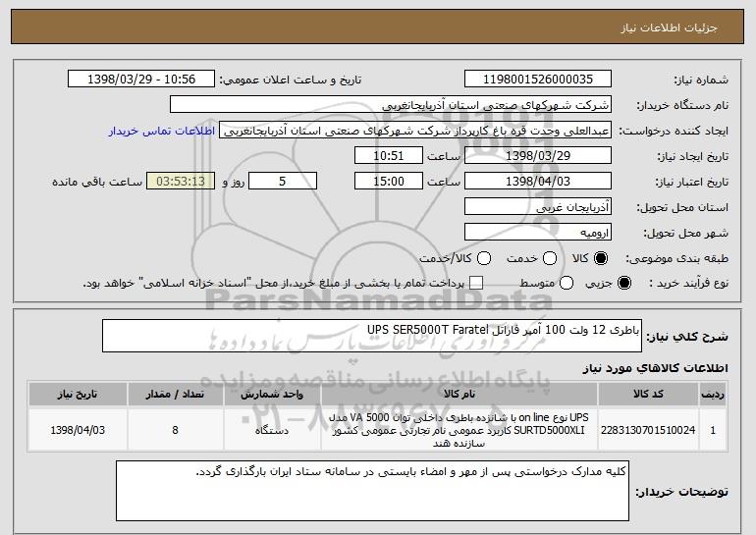Screen dimensions: 756x535
Task: Select the کالا/خدمت radio button
Action: [484, 258]
